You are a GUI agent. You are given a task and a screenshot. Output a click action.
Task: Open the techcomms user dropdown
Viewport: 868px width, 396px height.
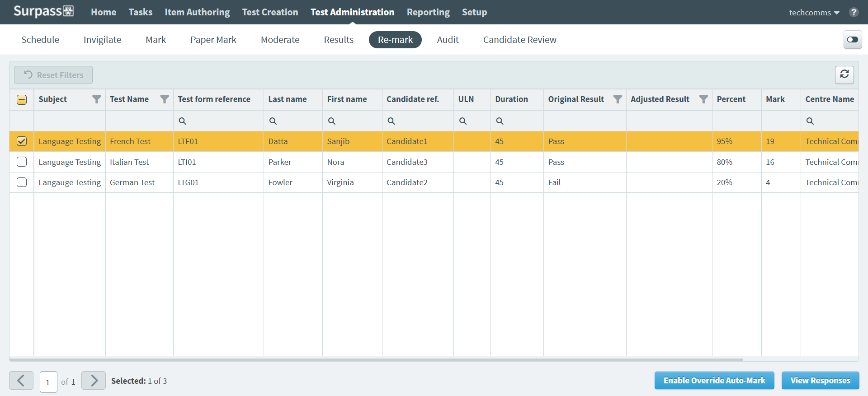pos(814,13)
